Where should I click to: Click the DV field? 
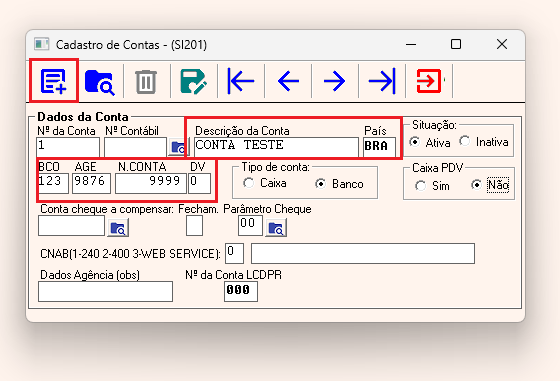click(199, 184)
